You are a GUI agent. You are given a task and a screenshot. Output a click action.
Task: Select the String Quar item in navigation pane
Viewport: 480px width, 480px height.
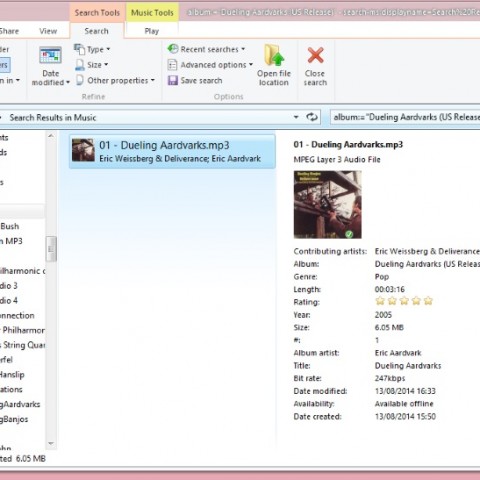(23, 345)
